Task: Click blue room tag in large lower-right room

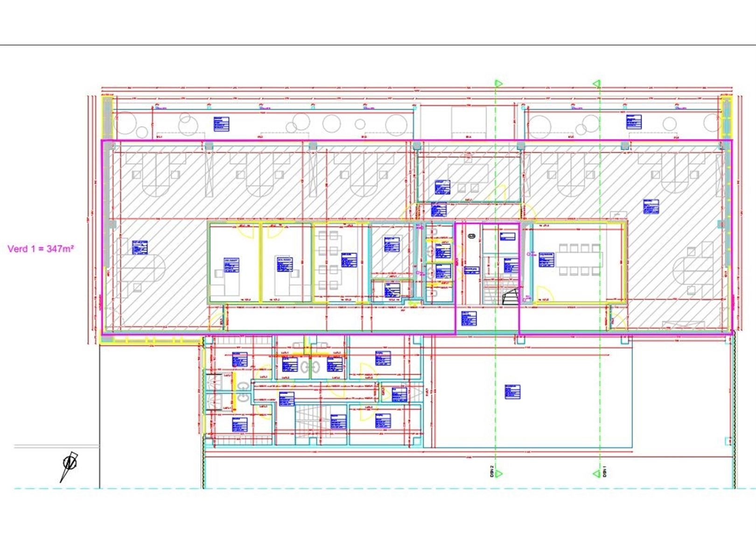Action: 512,392
